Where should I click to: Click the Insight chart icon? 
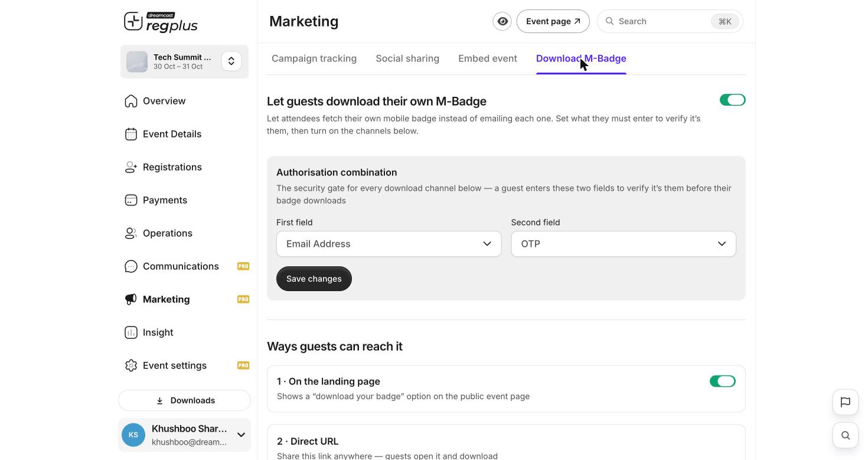131,332
